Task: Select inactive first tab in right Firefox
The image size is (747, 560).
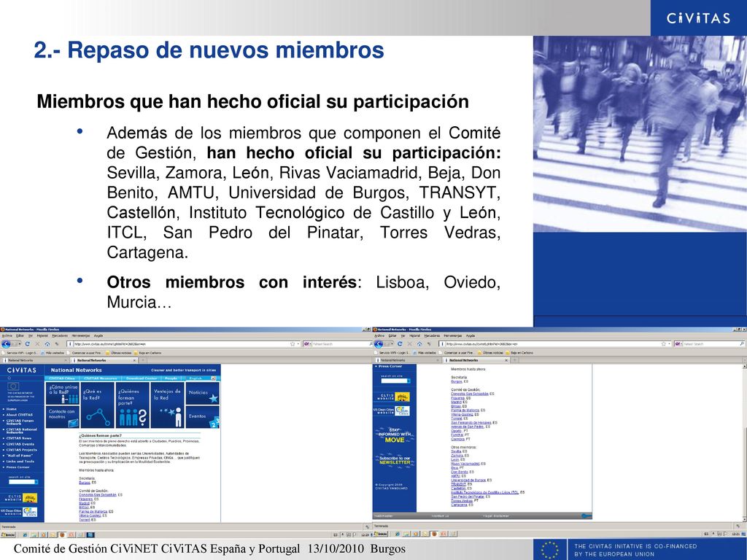Action: tap(408, 360)
